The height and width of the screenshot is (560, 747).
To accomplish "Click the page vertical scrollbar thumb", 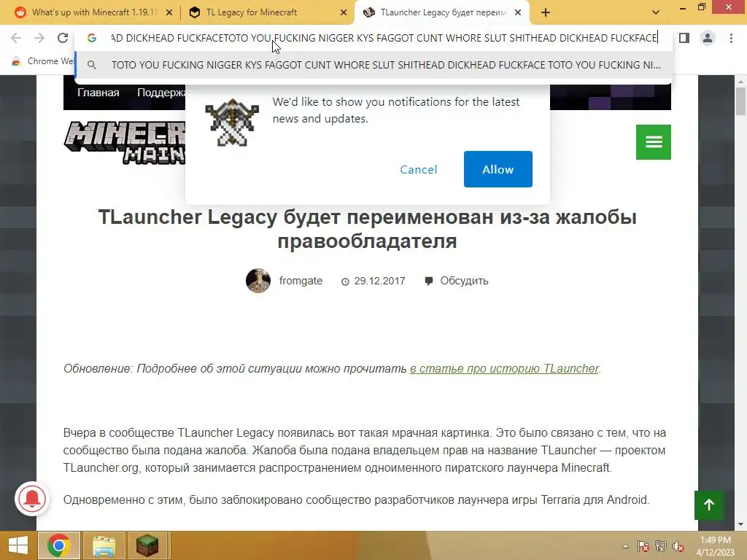I will (x=740, y=101).
